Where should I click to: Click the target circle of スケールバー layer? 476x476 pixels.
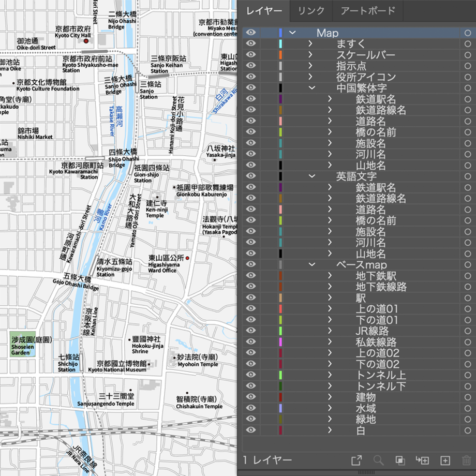tap(468, 55)
